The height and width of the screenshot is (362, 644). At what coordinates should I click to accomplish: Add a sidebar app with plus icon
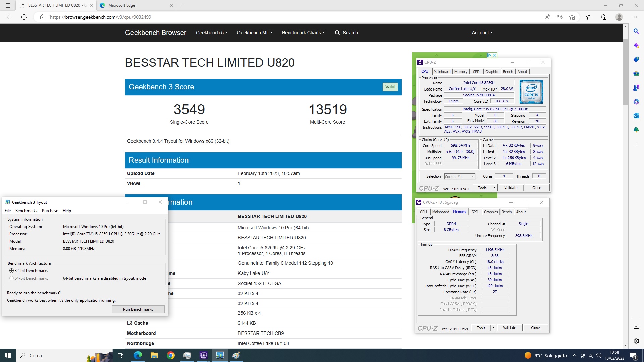(636, 145)
